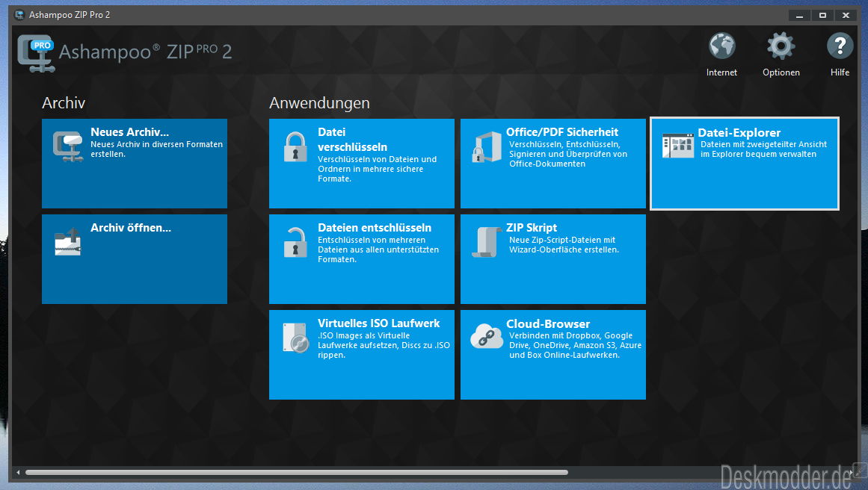Image resolution: width=868 pixels, height=490 pixels.
Task: Open the Internet globe icon
Action: click(722, 46)
